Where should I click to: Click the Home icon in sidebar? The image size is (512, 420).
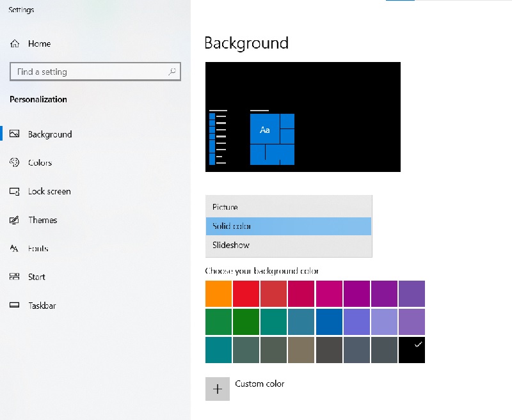coord(15,44)
